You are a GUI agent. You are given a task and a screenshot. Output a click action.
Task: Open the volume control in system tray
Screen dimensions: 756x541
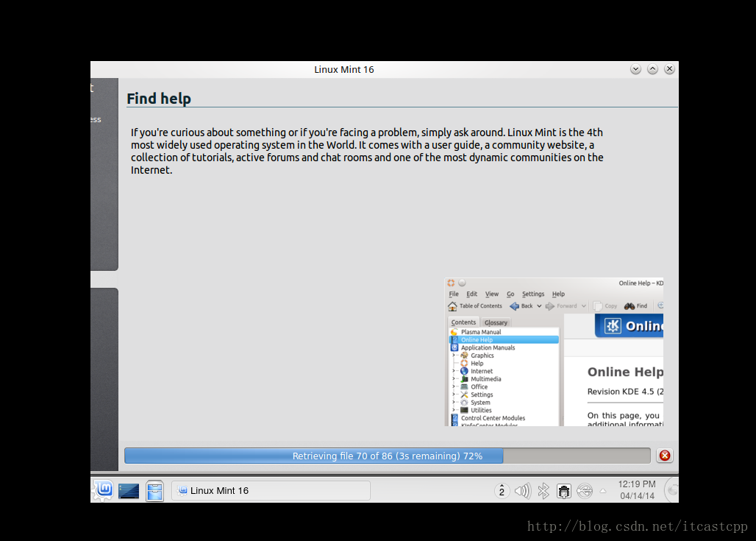click(x=522, y=491)
